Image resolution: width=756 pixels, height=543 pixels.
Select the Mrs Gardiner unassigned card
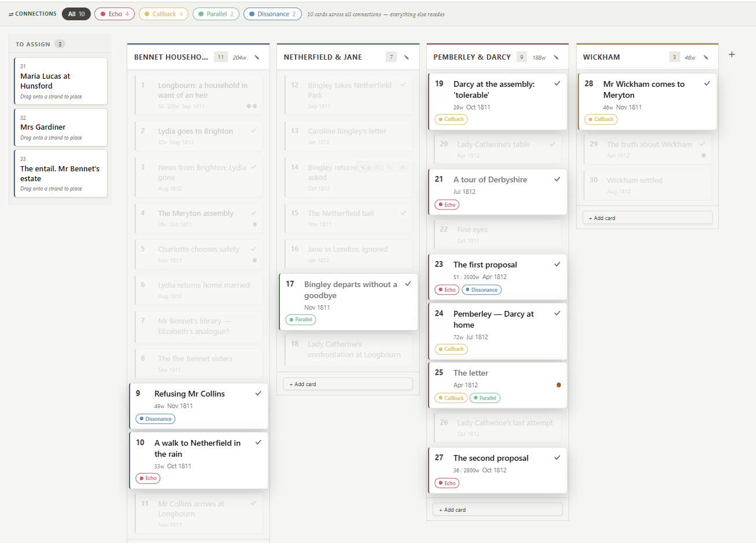pyautogui.click(x=61, y=127)
